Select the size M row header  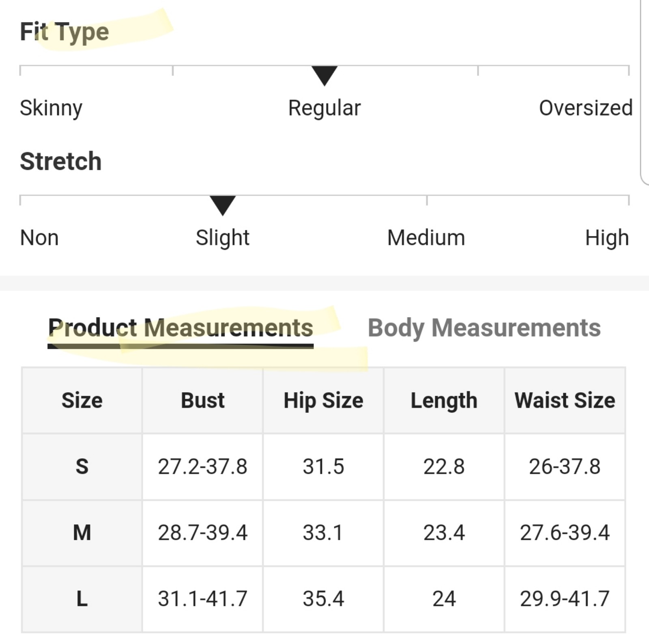click(x=82, y=532)
